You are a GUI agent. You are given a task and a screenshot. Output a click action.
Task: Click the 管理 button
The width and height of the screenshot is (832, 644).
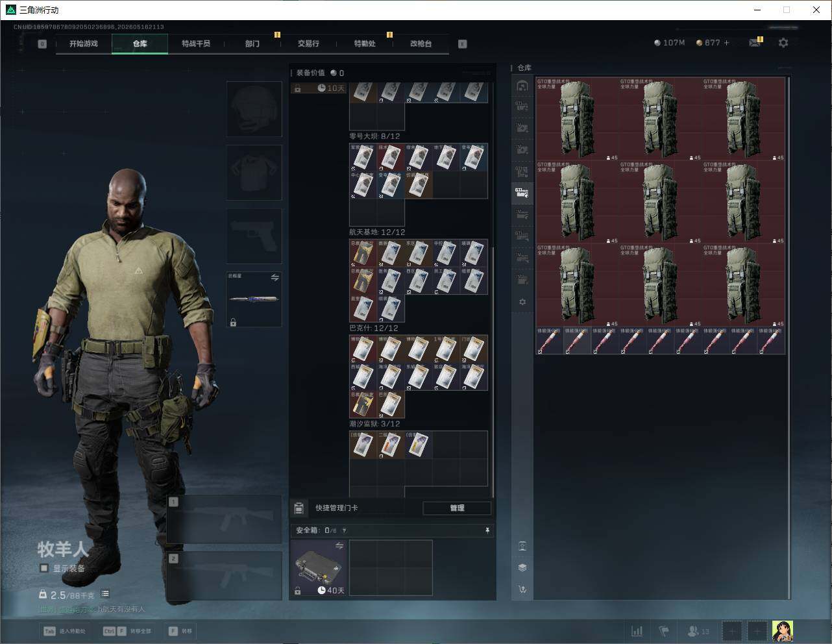457,508
